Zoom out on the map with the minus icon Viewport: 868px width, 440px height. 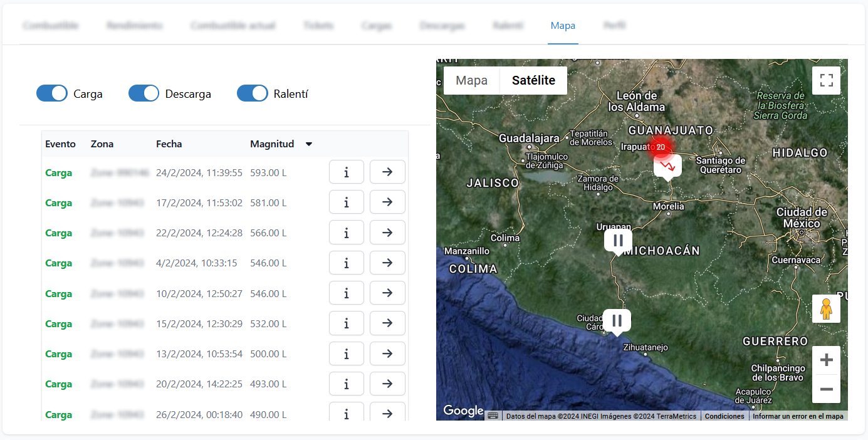click(826, 389)
